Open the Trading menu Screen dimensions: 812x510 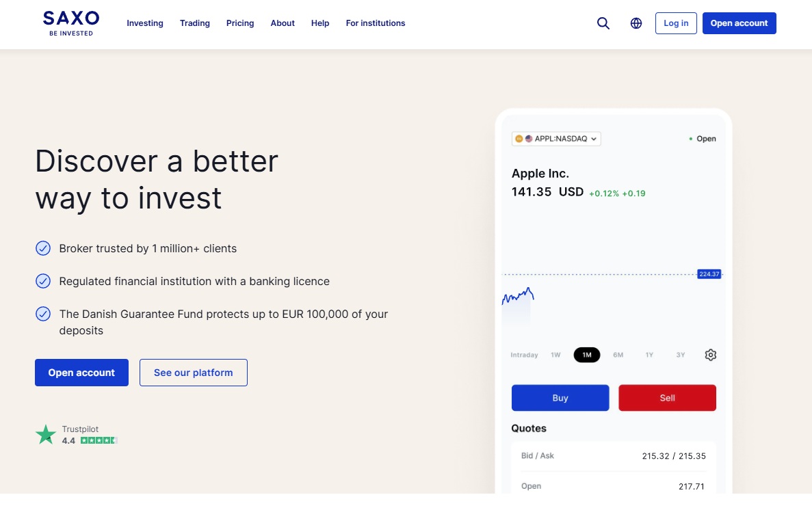(x=195, y=23)
